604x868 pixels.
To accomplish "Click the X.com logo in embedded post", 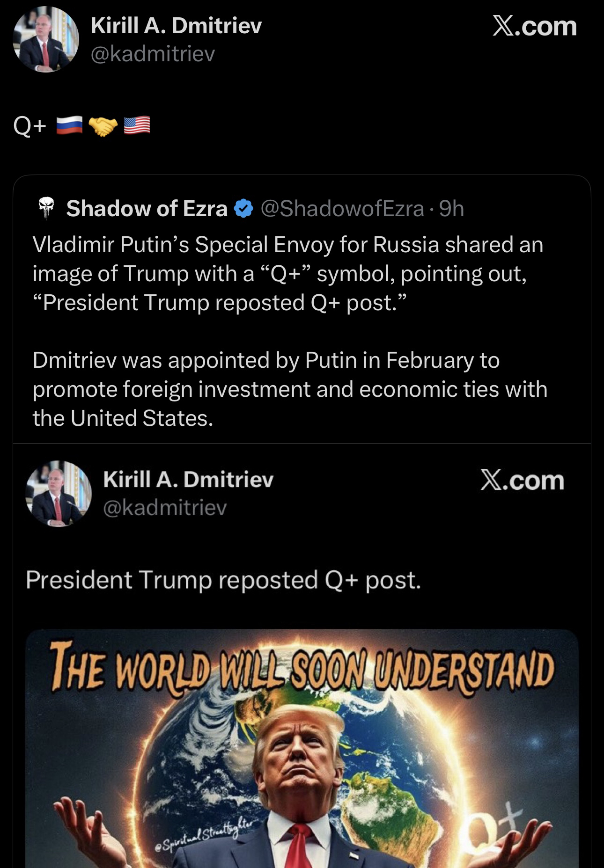I will tap(522, 481).
